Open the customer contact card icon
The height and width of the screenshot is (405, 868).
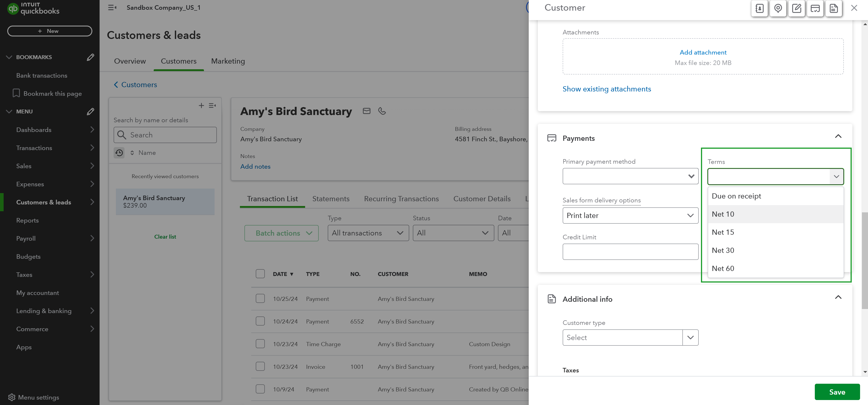759,8
